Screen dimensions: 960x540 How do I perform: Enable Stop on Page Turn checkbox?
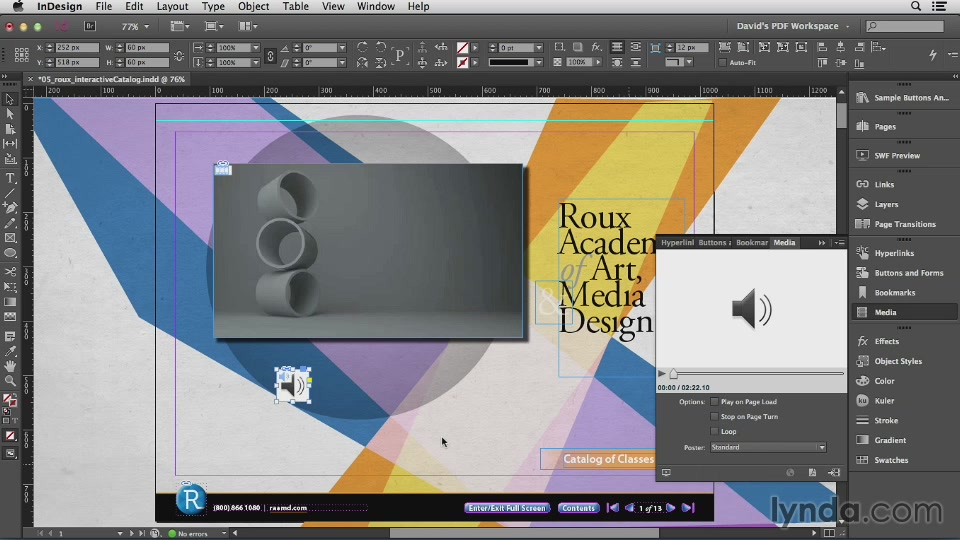click(714, 416)
